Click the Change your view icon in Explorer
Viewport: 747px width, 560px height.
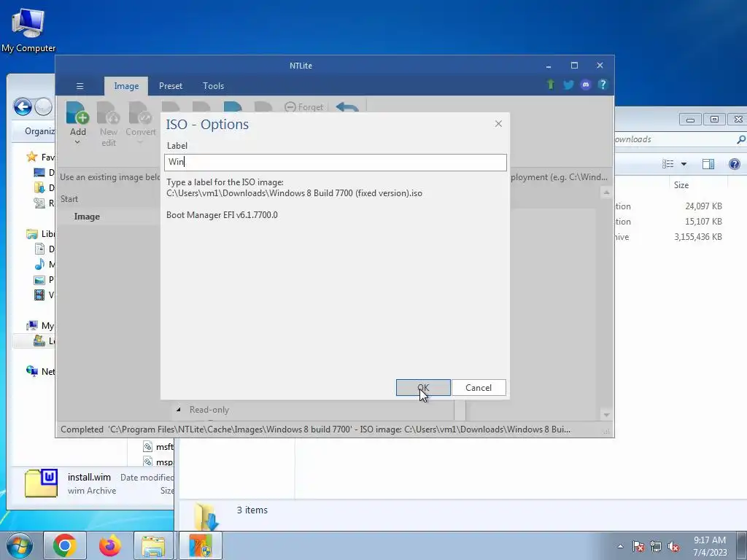pyautogui.click(x=668, y=164)
